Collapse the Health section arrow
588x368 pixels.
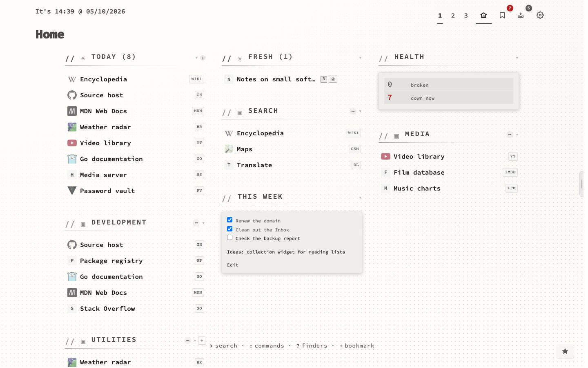click(517, 58)
